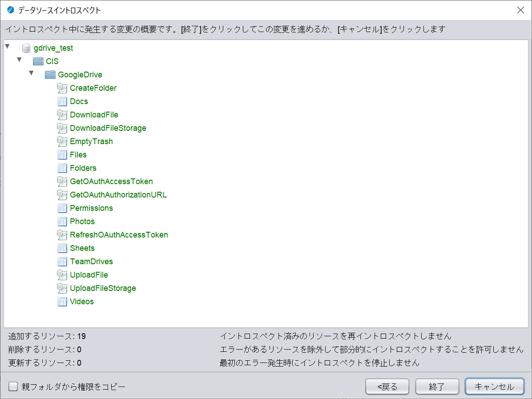Viewport: 532px width, 399px height.
Task: Select the UploadFileStorage item text
Action: click(103, 288)
